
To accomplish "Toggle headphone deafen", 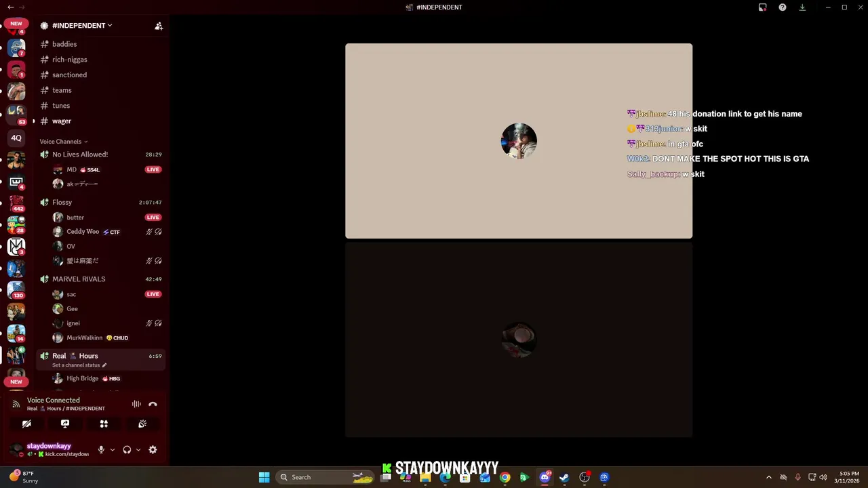I will tap(127, 450).
